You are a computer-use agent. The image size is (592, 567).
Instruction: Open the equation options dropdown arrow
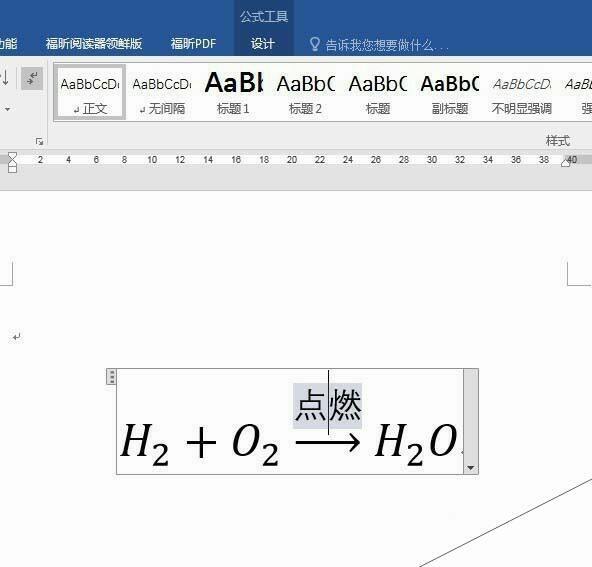pos(470,468)
